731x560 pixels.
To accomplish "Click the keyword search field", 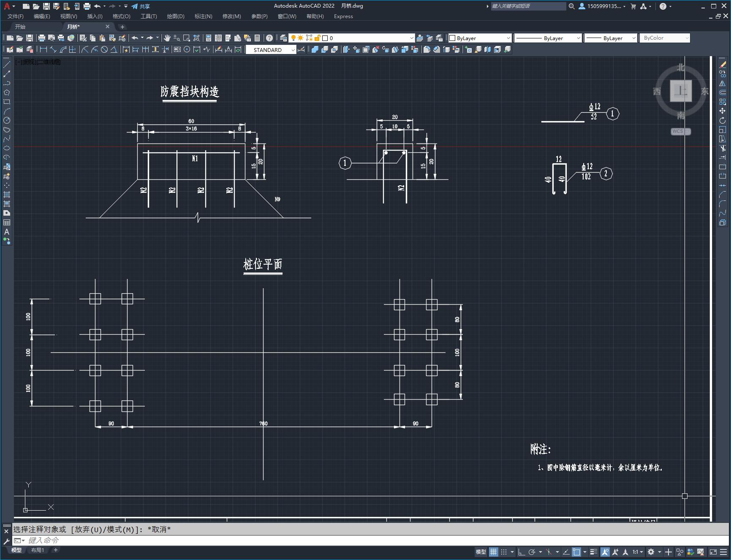I will [528, 6].
